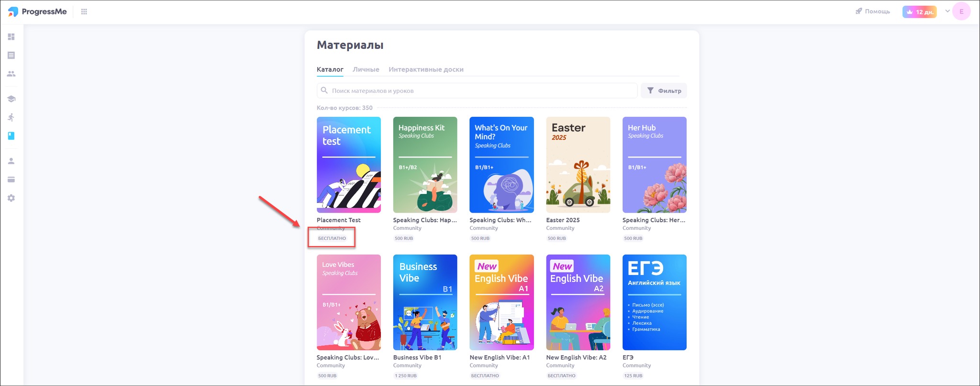980x386 pixels.
Task: Open the ЕГЭ Английский язык course cover
Action: coord(655,302)
